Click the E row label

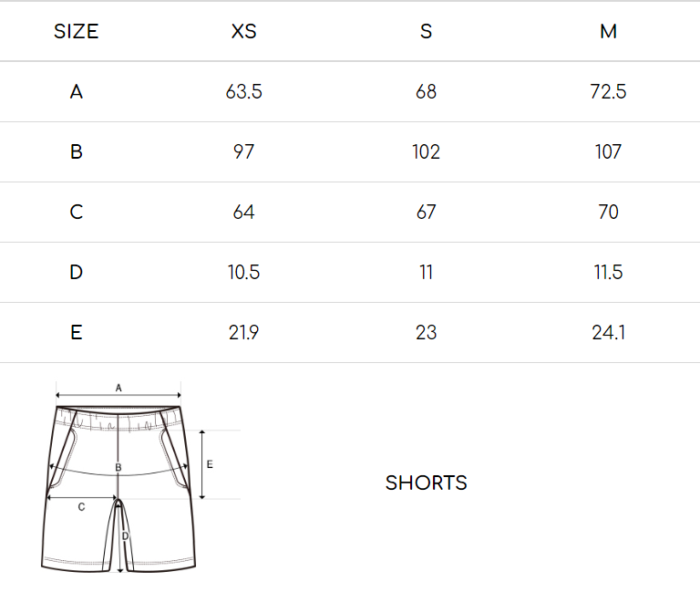(x=77, y=332)
